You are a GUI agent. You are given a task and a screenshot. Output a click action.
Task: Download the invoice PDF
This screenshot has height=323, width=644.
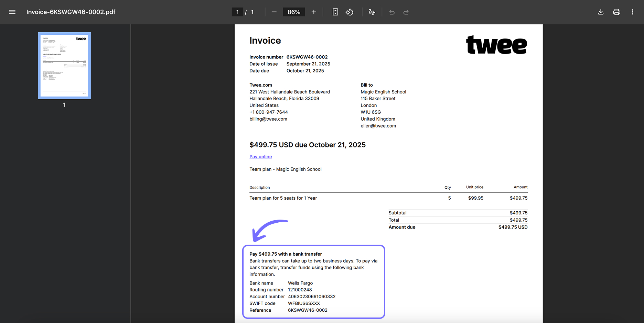(601, 12)
